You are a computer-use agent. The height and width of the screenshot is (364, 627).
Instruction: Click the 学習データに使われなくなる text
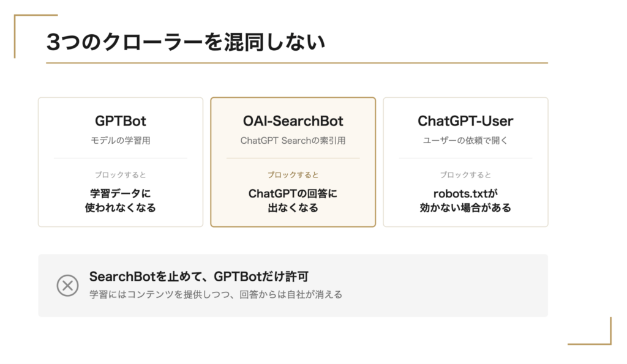[121, 201]
